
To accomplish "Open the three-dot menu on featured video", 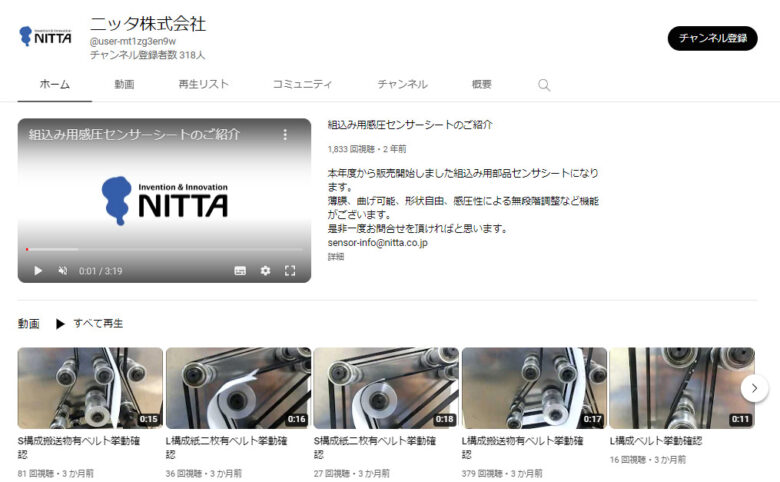I will (x=285, y=135).
